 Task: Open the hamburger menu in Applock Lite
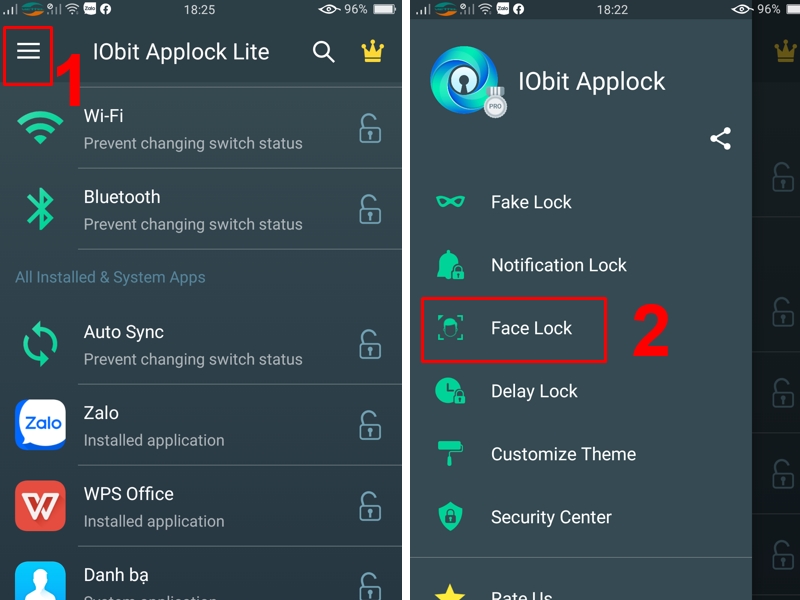(x=28, y=51)
